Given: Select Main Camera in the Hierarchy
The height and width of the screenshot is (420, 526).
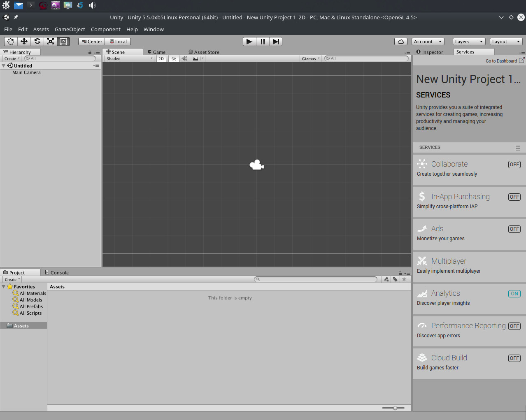Looking at the screenshot, I should (x=26, y=72).
